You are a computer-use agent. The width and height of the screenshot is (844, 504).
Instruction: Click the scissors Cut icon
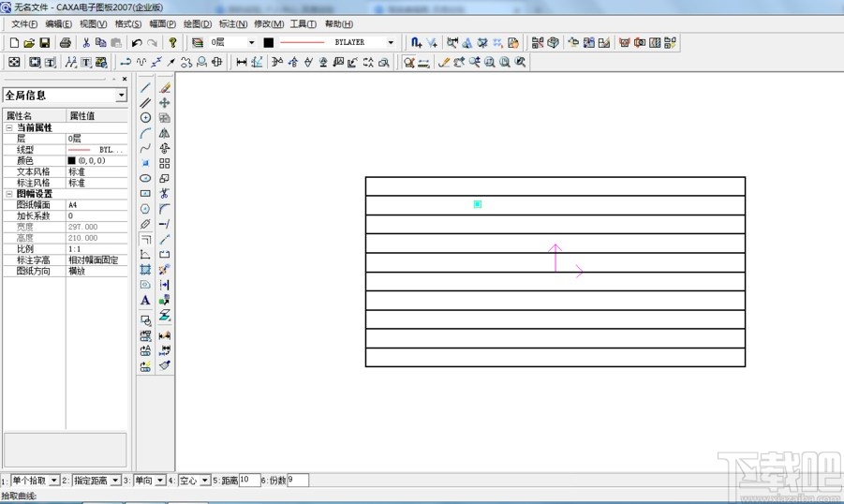(x=86, y=43)
